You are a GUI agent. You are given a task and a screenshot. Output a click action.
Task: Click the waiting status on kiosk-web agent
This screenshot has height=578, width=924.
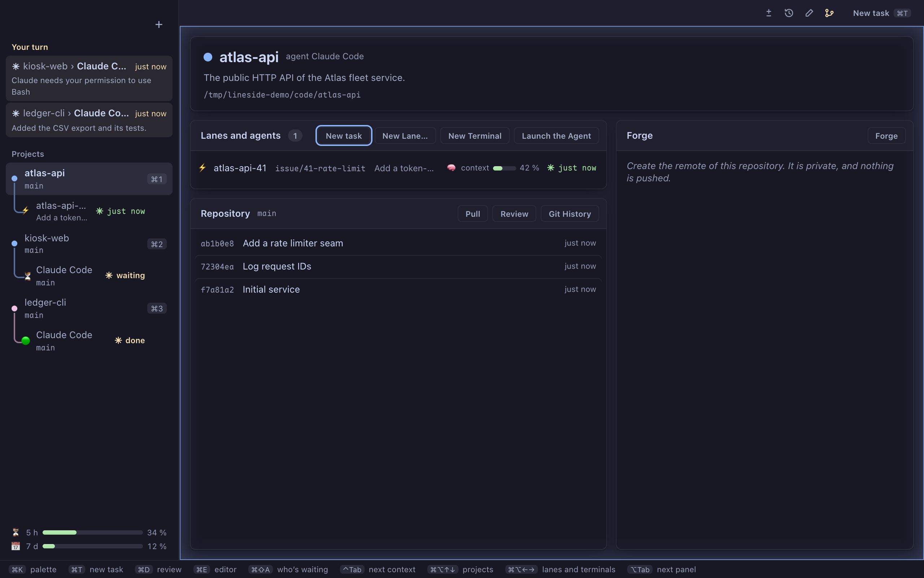pos(125,275)
